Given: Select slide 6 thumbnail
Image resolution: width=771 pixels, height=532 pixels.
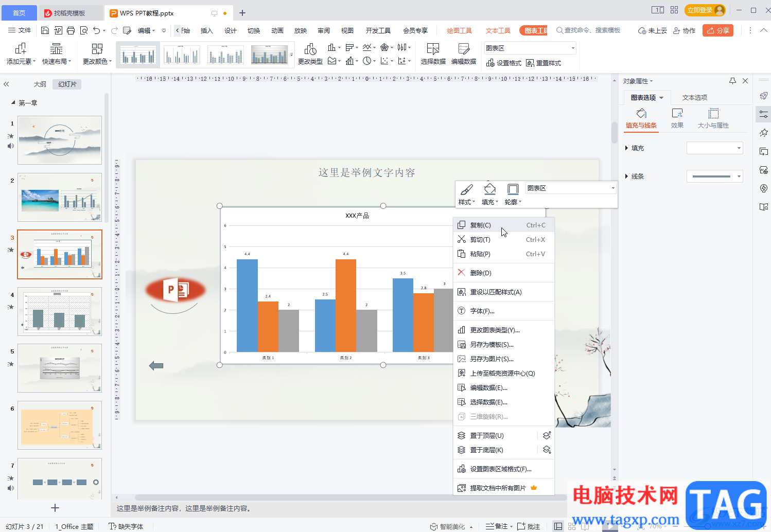Looking at the screenshot, I should point(60,425).
